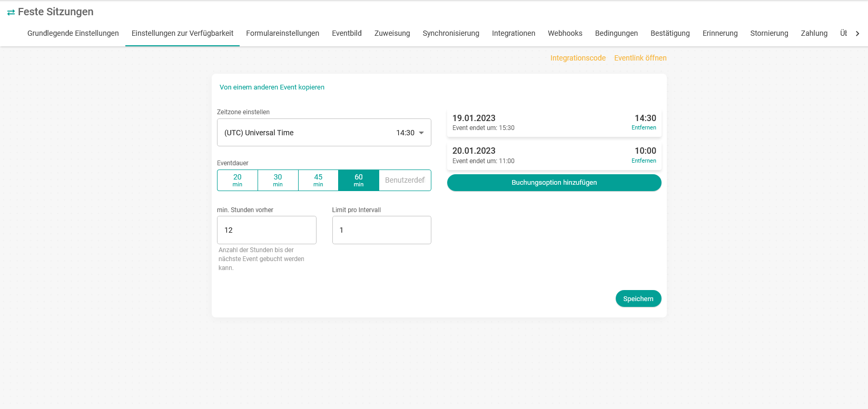Remove the 20.01.2023 booking via Entfernen

[644, 161]
